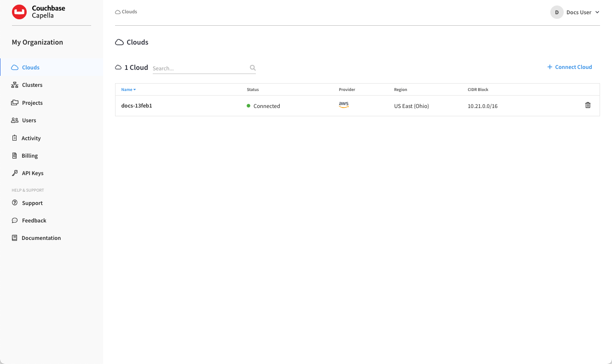Select the Clusters icon in the sidebar
Viewport: 612px width, 364px height.
pyautogui.click(x=15, y=85)
